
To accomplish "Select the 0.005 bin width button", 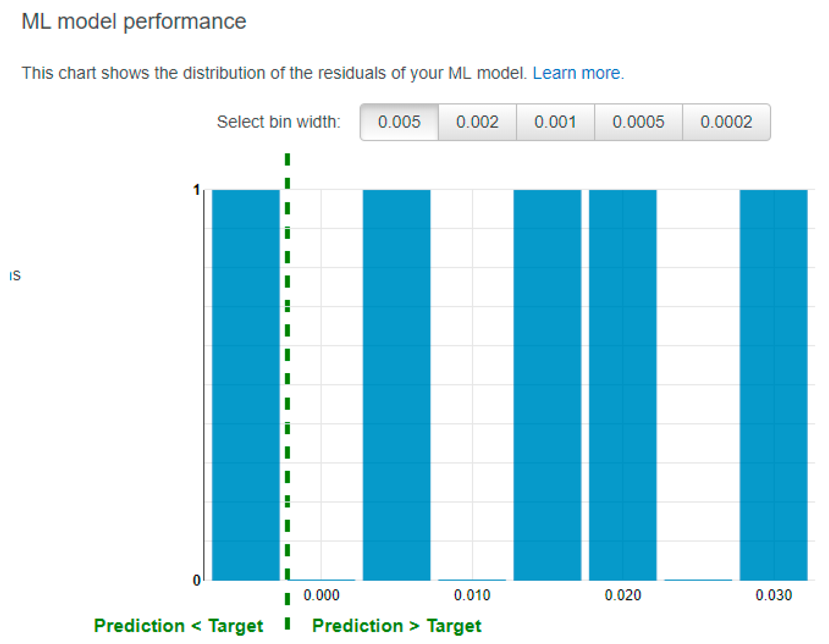I will click(x=399, y=122).
